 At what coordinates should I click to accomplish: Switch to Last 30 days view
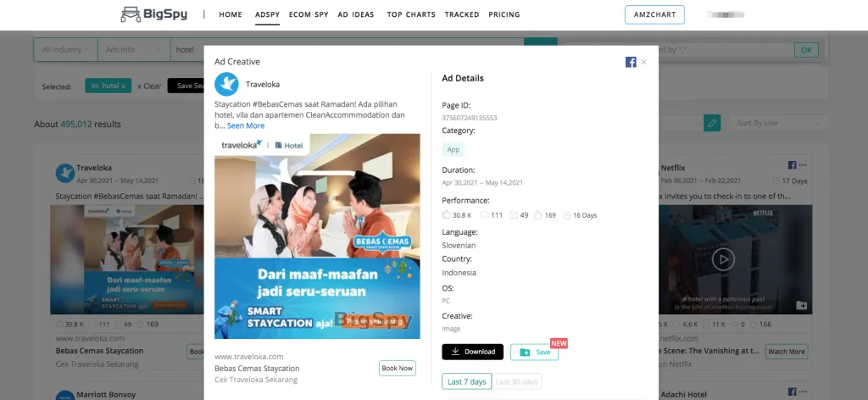click(516, 381)
